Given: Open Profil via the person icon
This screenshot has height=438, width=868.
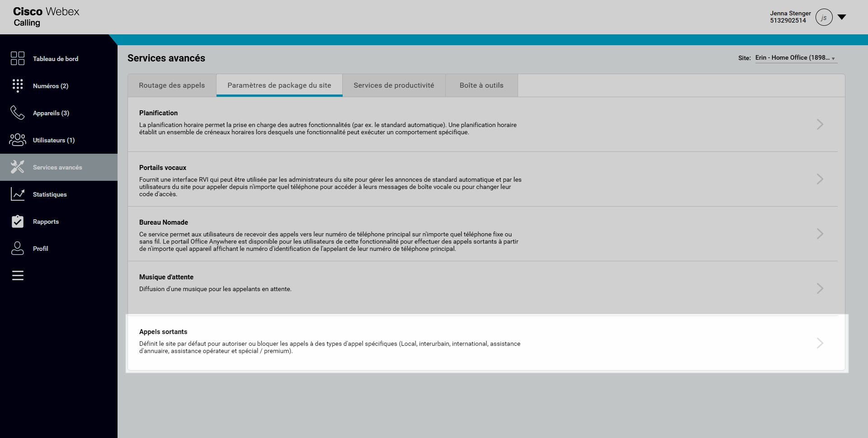Looking at the screenshot, I should (18, 248).
